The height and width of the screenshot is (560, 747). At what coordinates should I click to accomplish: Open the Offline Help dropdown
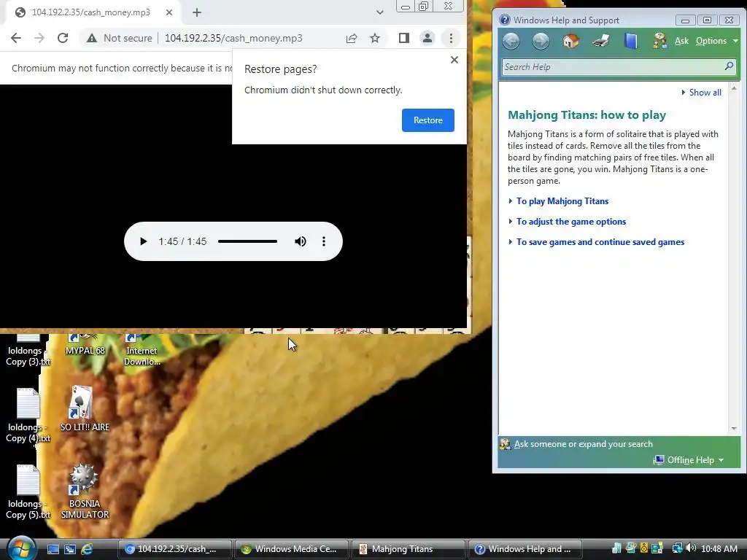[689, 460]
